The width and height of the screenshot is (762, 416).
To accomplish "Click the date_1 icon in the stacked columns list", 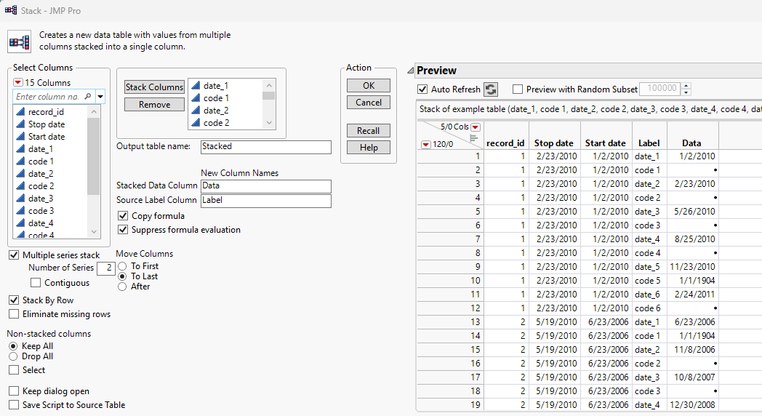I will 196,86.
